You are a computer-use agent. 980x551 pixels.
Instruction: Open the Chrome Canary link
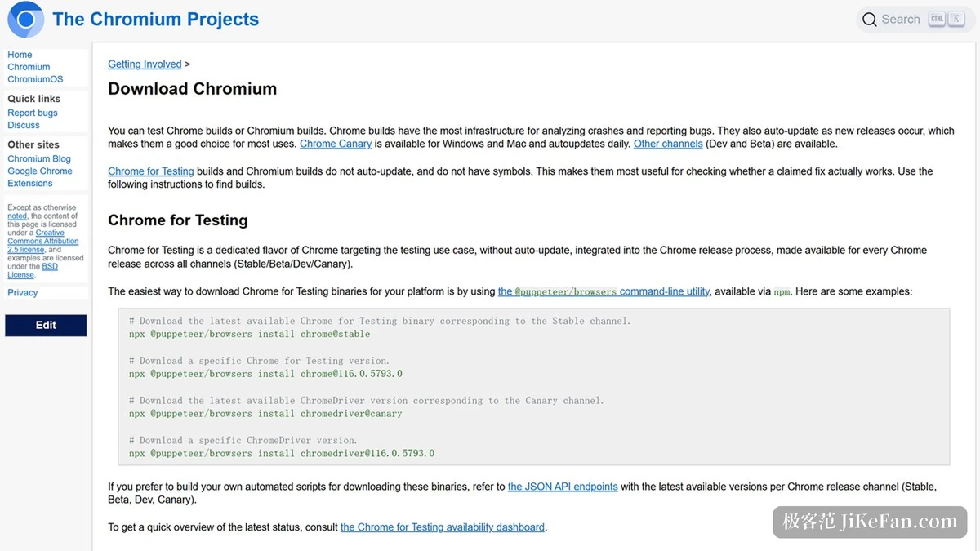[x=336, y=144]
